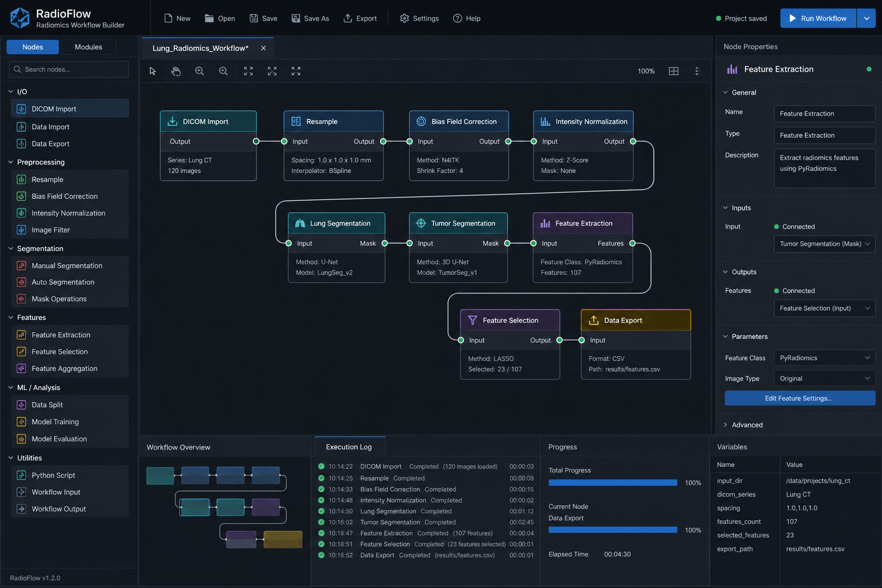Click the Data Export current node progress bar
Screen dimensions: 882x588
pyautogui.click(x=613, y=530)
